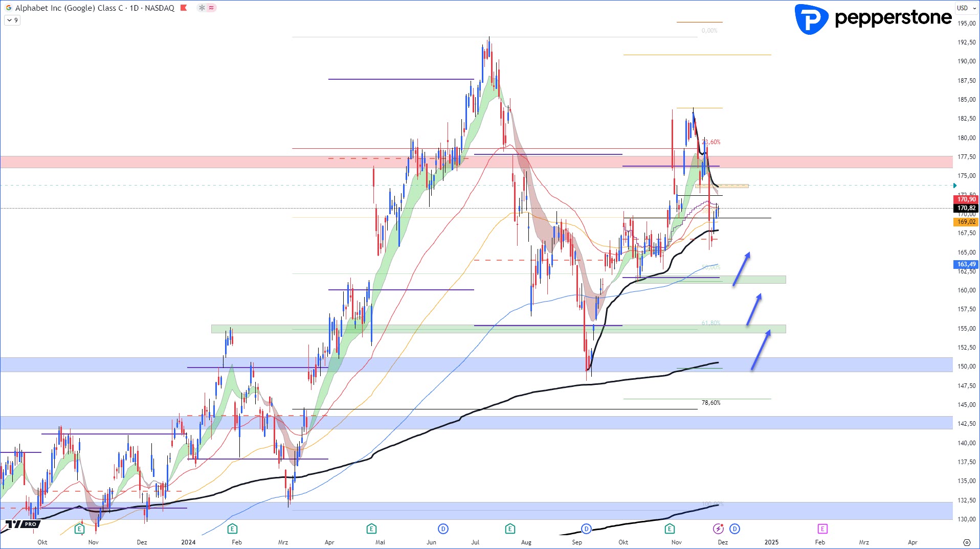Screen dimensions: 980x549
Task: Click the Apr label at the time axis's right end
Action: (912, 542)
